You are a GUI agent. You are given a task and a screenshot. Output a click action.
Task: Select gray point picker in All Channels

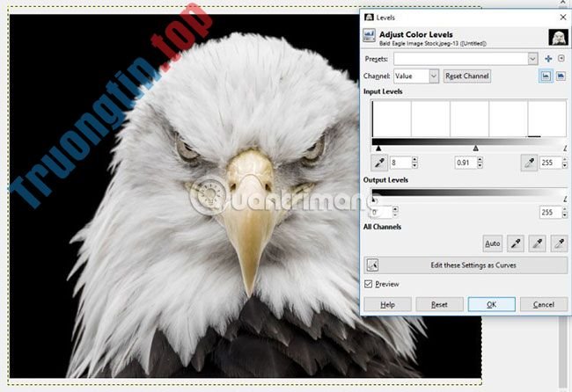point(539,243)
